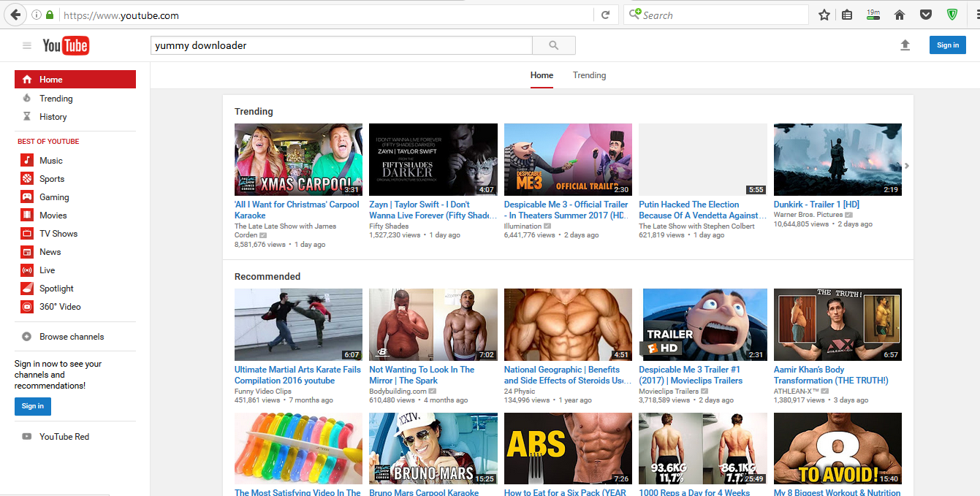980x496 pixels.
Task: Click the browser URL address bar
Action: (325, 15)
